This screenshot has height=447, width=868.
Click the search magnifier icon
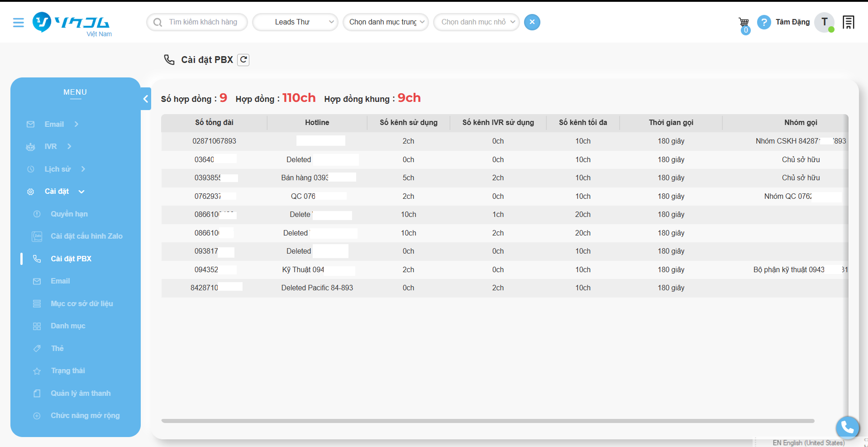(x=157, y=22)
